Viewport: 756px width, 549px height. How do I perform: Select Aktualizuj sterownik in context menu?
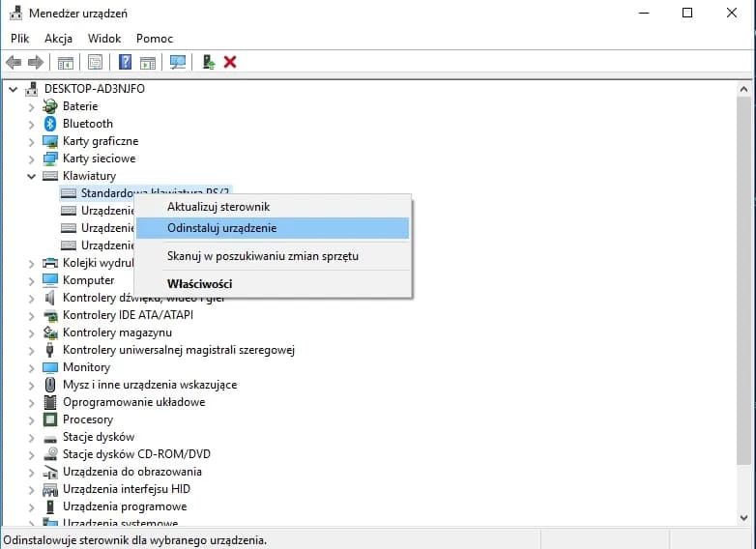(x=218, y=207)
